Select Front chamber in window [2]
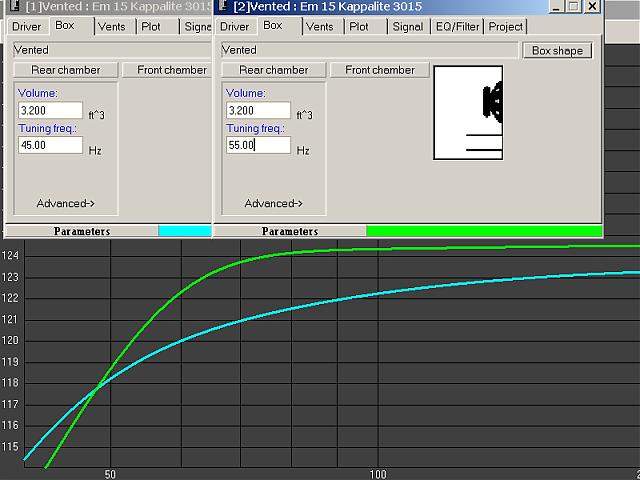This screenshot has width=640, height=480. pos(380,70)
